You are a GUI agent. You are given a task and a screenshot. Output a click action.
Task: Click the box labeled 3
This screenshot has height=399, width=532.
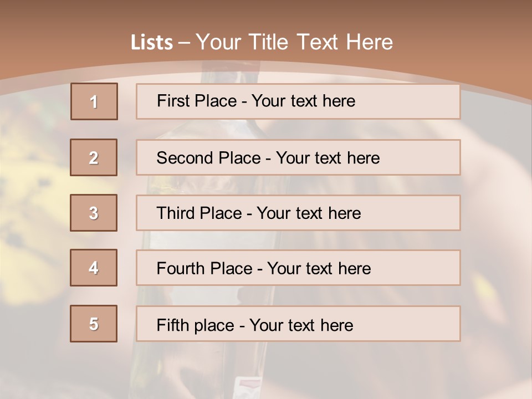coord(94,213)
